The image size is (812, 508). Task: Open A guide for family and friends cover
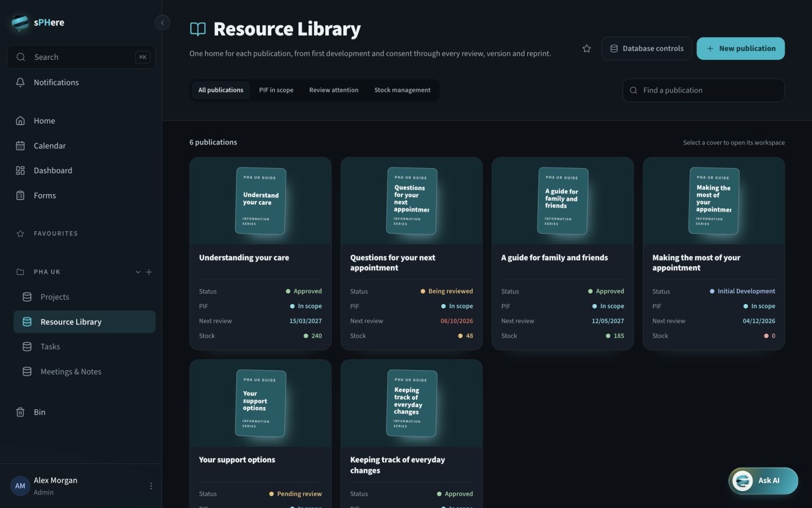tap(563, 201)
